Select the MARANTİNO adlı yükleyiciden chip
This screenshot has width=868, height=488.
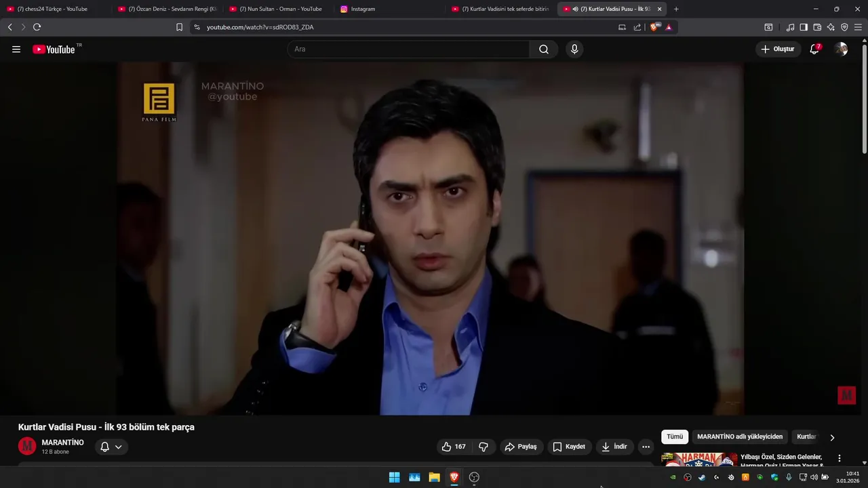740,437
